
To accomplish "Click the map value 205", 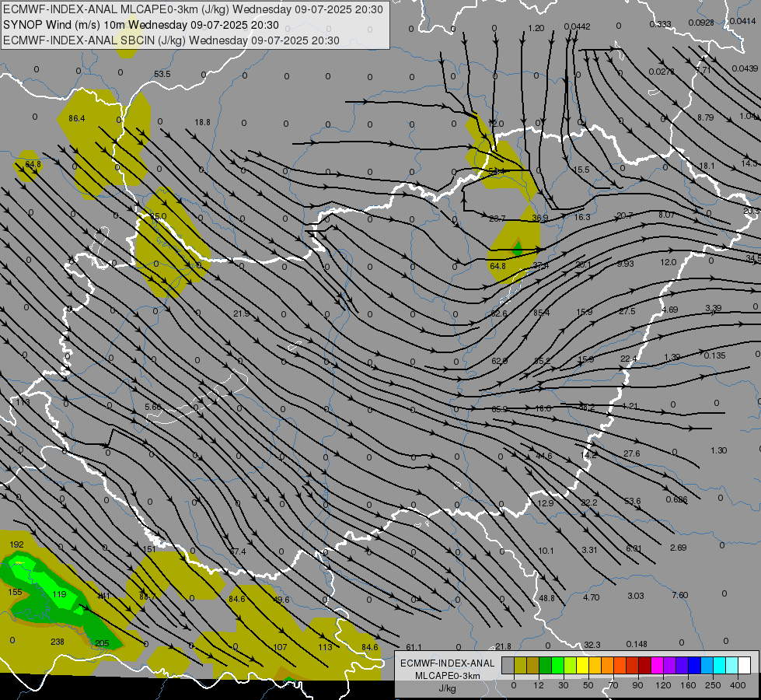I will [102, 643].
